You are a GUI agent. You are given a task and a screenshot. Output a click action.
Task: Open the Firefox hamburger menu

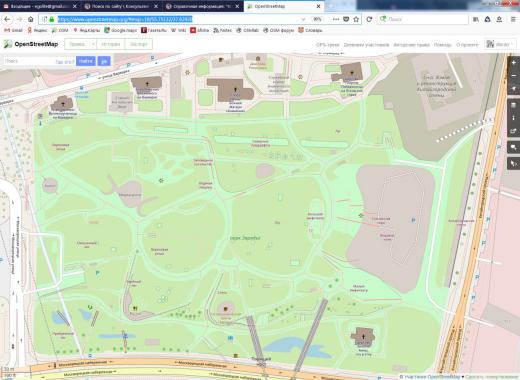pyautogui.click(x=513, y=19)
